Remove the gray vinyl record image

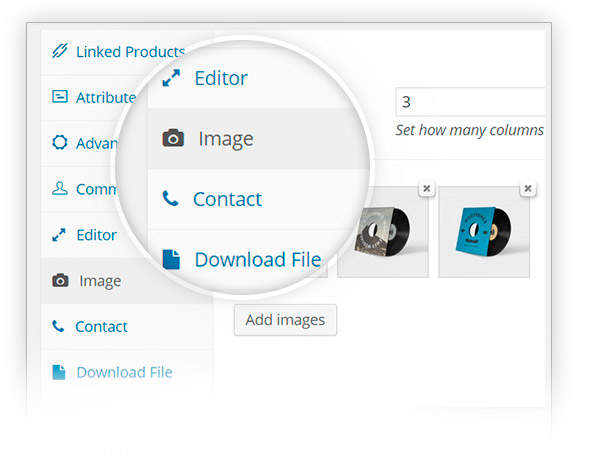[x=427, y=188]
